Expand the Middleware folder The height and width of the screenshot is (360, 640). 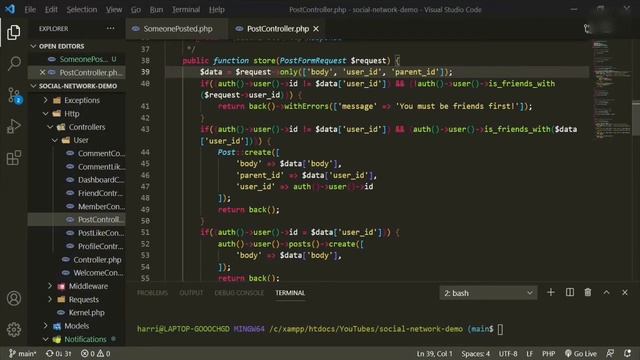point(76,286)
